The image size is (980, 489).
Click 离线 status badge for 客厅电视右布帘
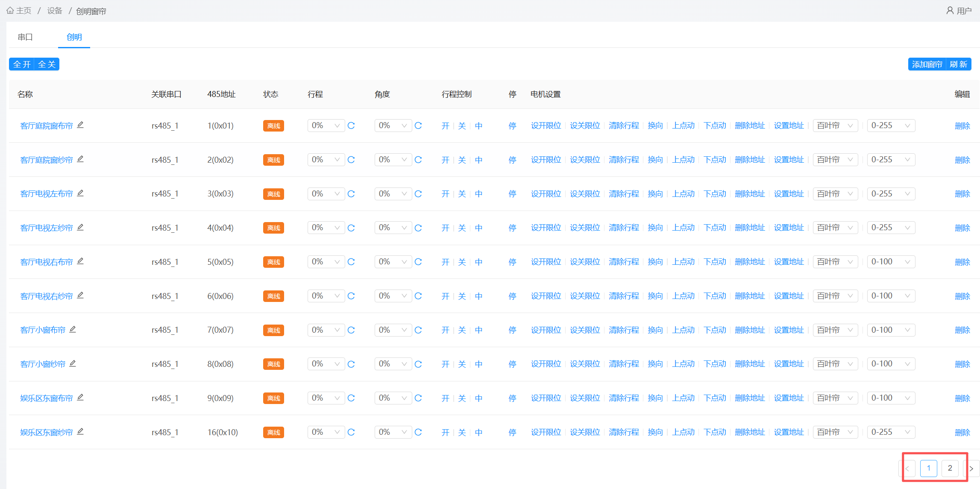[x=273, y=262]
